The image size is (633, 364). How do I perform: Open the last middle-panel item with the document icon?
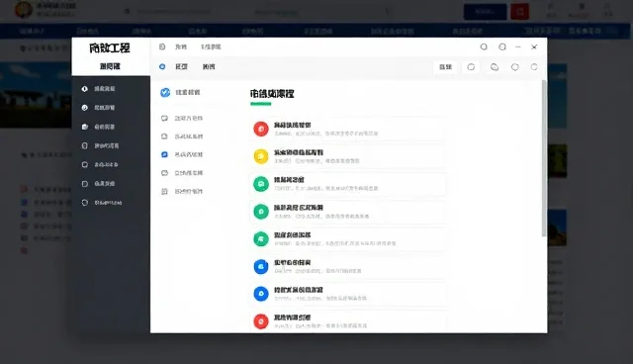tap(182, 191)
